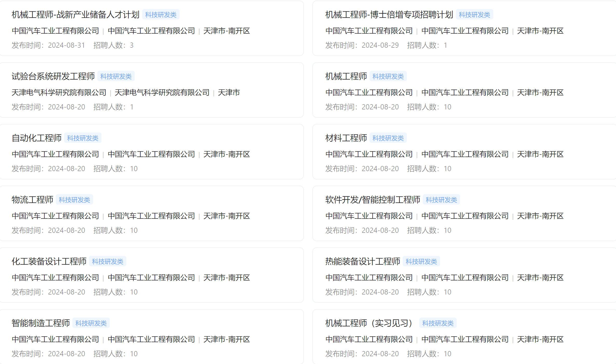The width and height of the screenshot is (616, 364).
Task: Click 天津市-南开区 in 自动化工程师 card
Action: click(227, 154)
